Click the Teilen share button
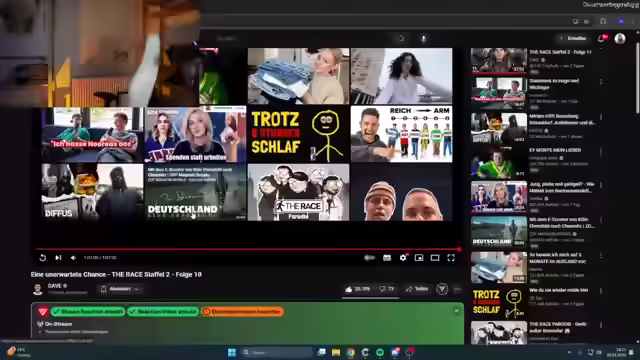 click(x=417, y=289)
